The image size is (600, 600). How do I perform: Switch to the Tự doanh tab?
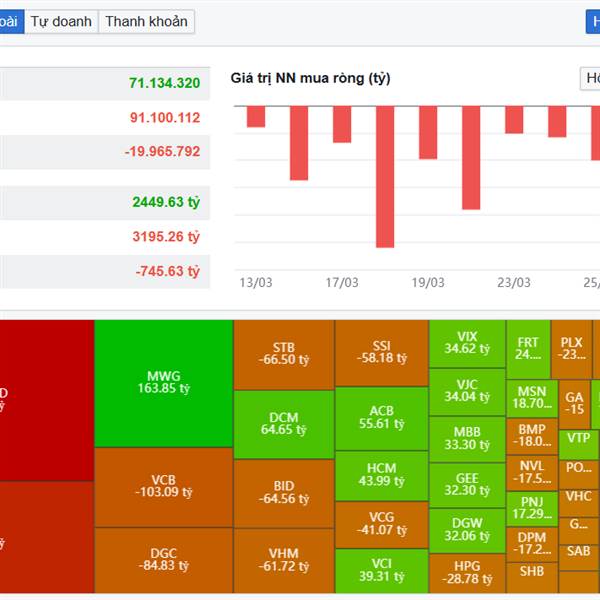(x=61, y=21)
